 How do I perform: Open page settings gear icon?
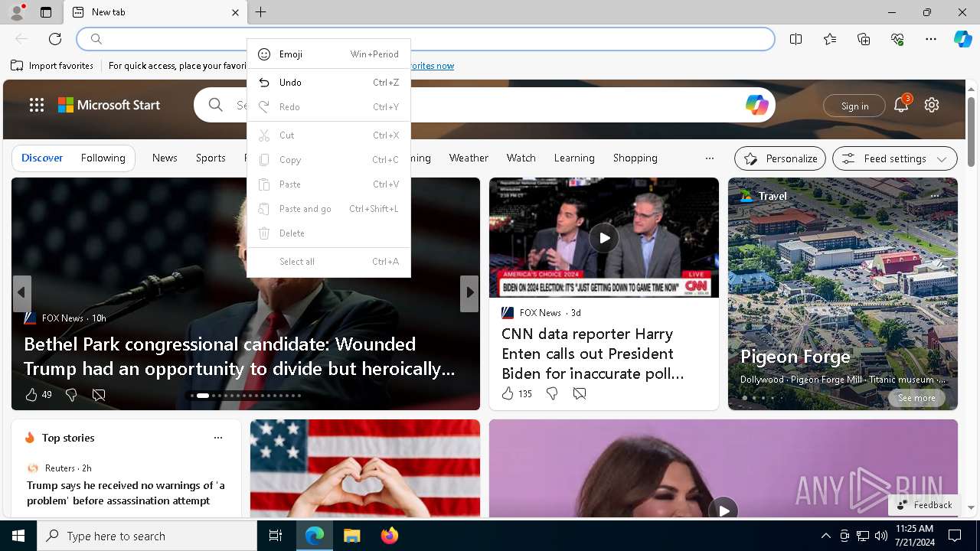[x=932, y=105]
